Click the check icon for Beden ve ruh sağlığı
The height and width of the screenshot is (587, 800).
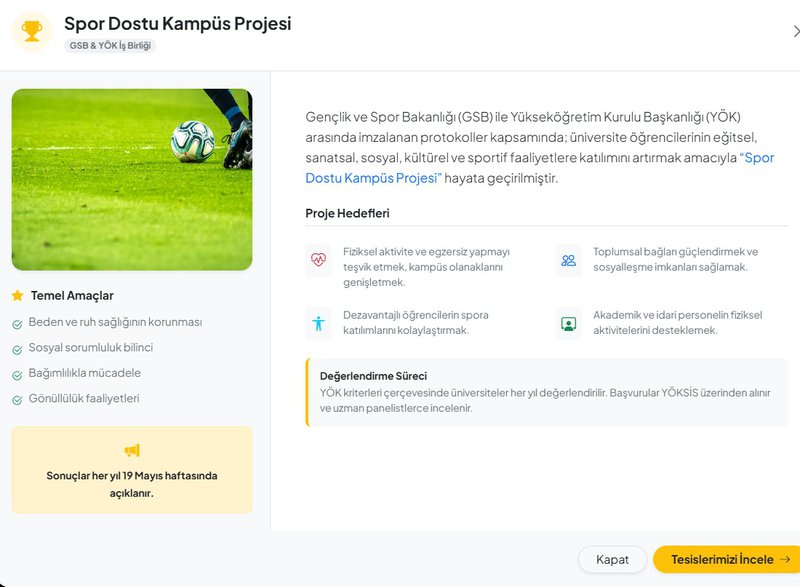(x=18, y=324)
